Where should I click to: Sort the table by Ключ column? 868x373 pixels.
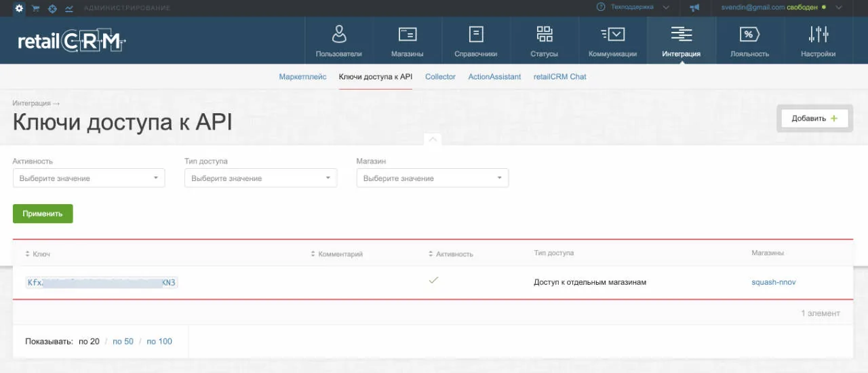tap(37, 254)
